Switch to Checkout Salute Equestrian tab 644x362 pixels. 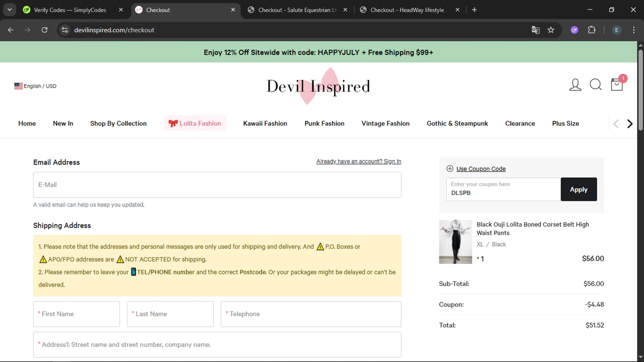click(x=298, y=10)
